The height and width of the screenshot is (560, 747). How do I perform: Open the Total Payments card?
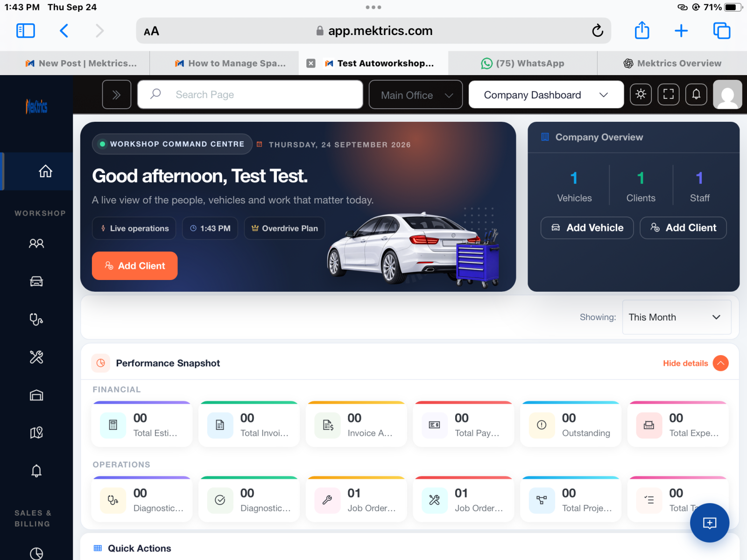click(463, 424)
